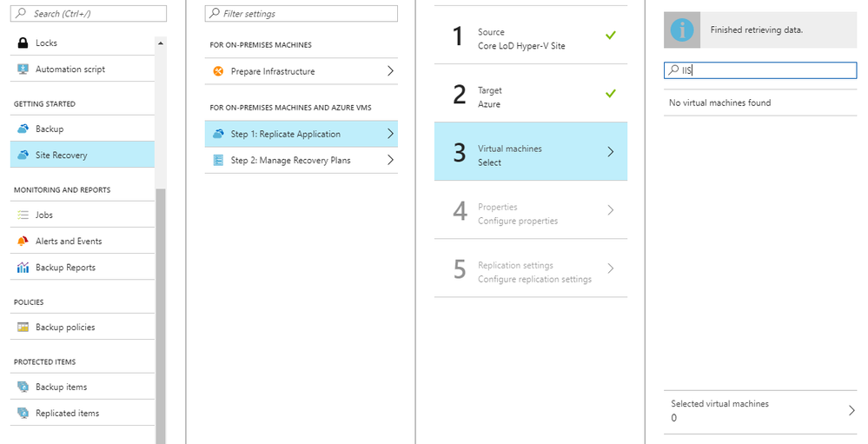Open Backup policies entry

click(x=83, y=328)
